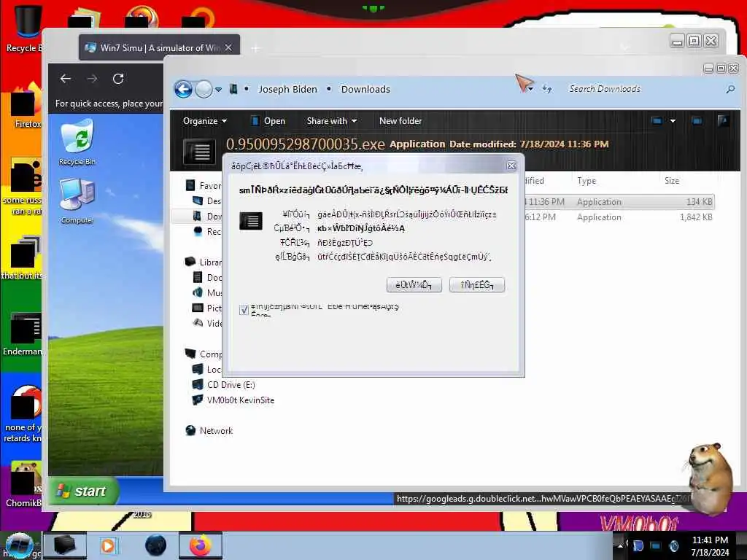The image size is (747, 560).
Task: Click the application icon inside the garbled dialog
Action: [x=251, y=221]
